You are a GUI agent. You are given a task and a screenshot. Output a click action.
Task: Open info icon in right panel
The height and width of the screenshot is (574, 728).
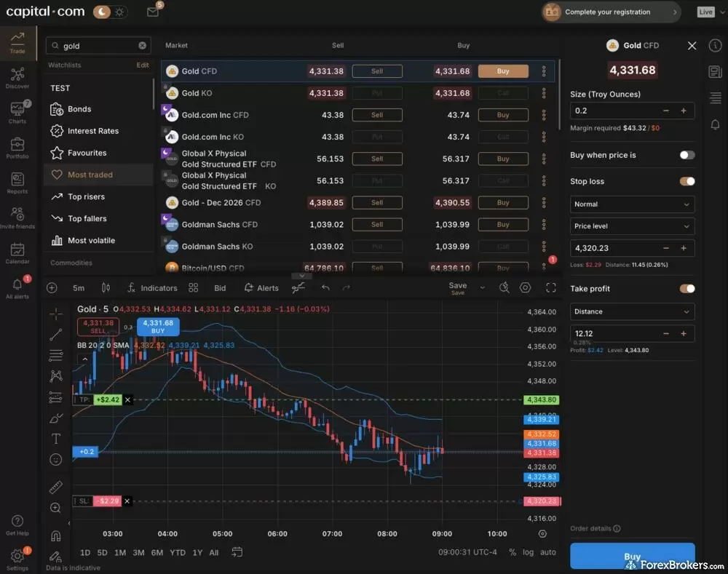(715, 46)
